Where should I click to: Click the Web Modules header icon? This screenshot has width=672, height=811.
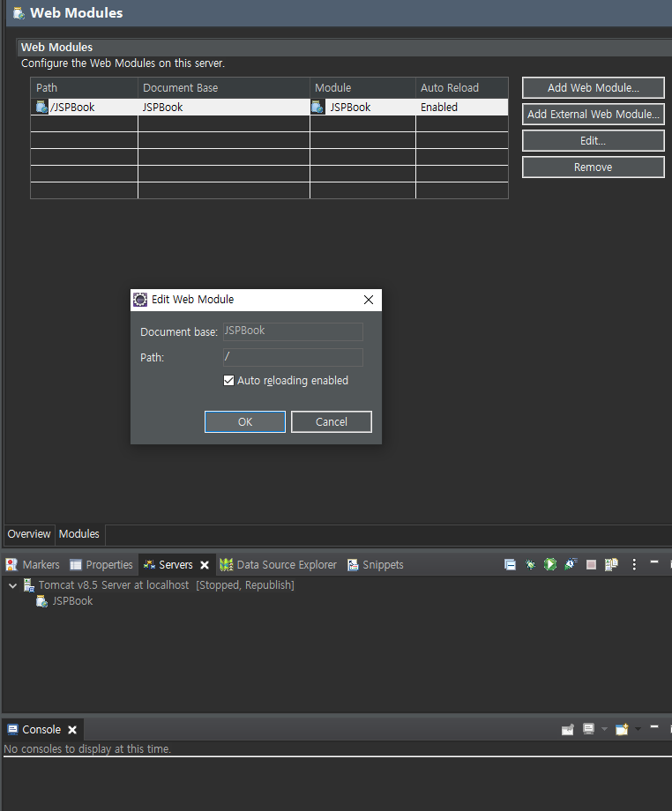coord(19,13)
